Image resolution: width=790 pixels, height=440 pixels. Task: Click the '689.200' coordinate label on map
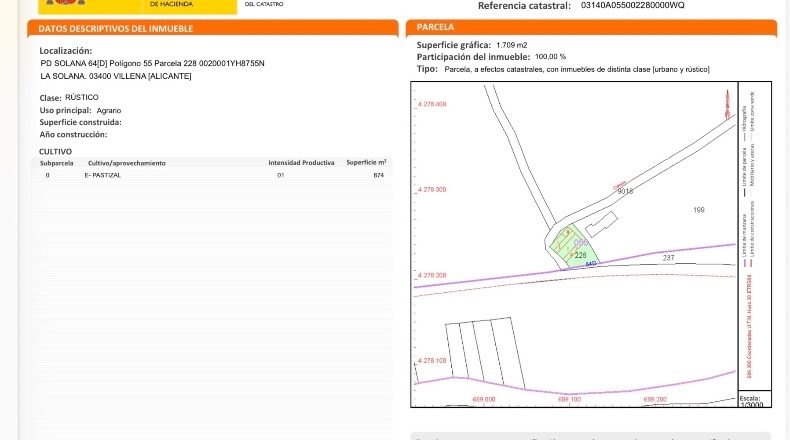click(x=655, y=399)
